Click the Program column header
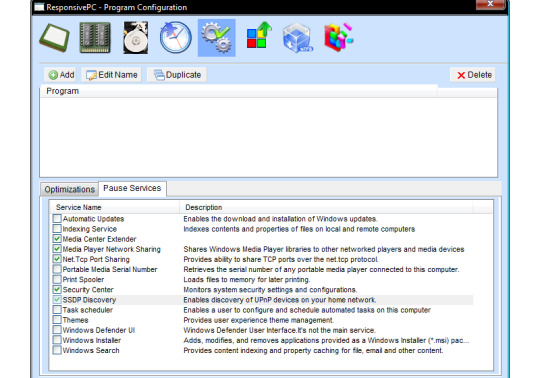 click(x=239, y=91)
